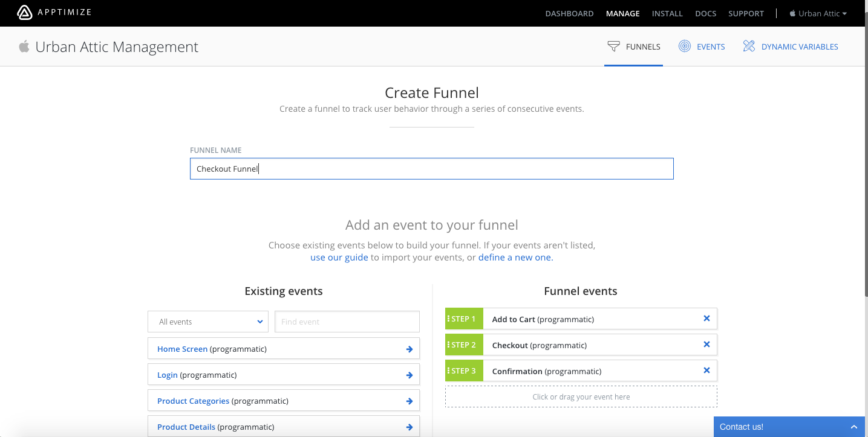Grab the Step 3 drag handle
The image size is (868, 437).
[x=448, y=371]
